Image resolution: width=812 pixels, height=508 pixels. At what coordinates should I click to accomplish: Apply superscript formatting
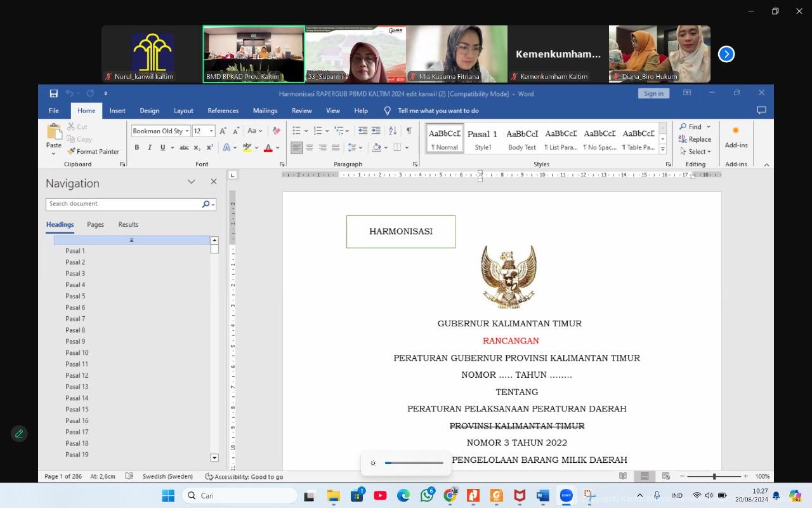pos(210,147)
